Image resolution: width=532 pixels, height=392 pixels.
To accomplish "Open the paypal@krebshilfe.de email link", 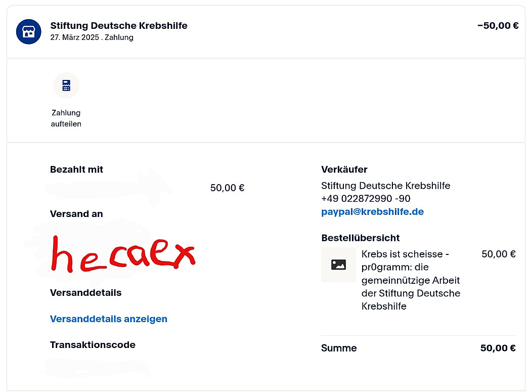I will (x=372, y=212).
